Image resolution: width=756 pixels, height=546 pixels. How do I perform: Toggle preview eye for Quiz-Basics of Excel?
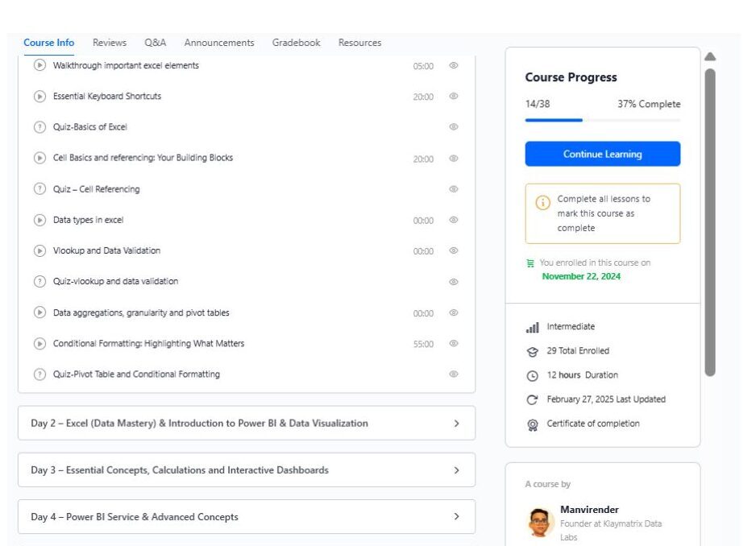point(454,126)
